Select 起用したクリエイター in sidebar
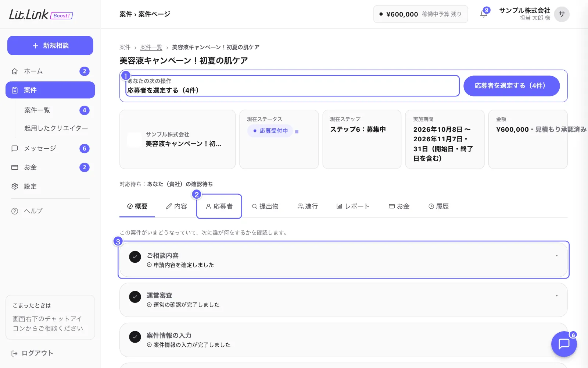This screenshot has width=588, height=368. coord(56,128)
